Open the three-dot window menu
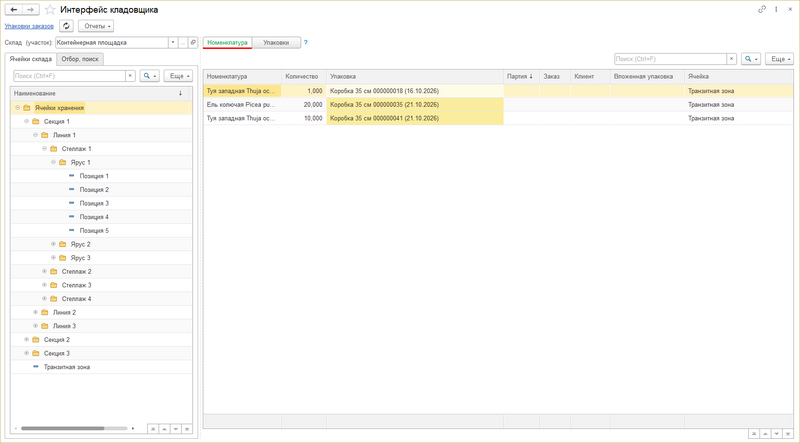 776,9
